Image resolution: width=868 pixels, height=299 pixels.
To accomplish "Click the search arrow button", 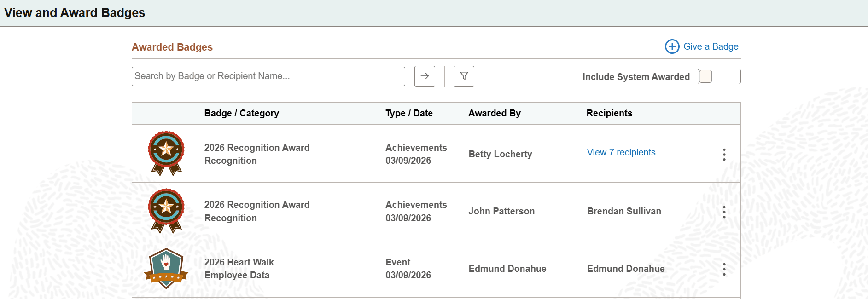I will (425, 76).
